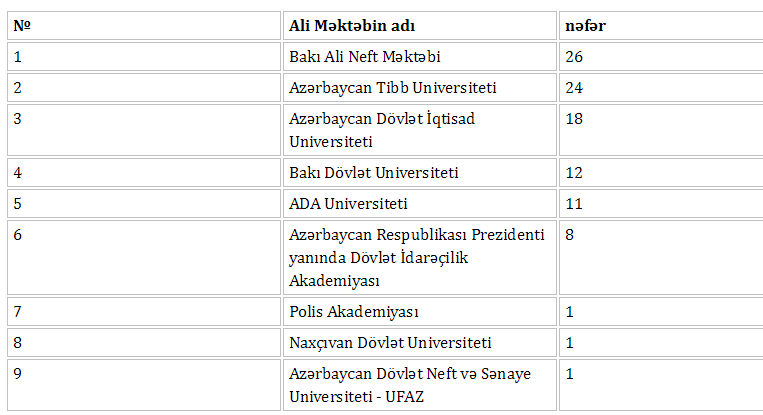Click the "№" header cell
Viewport: 763px width, 415px height.
click(x=144, y=25)
